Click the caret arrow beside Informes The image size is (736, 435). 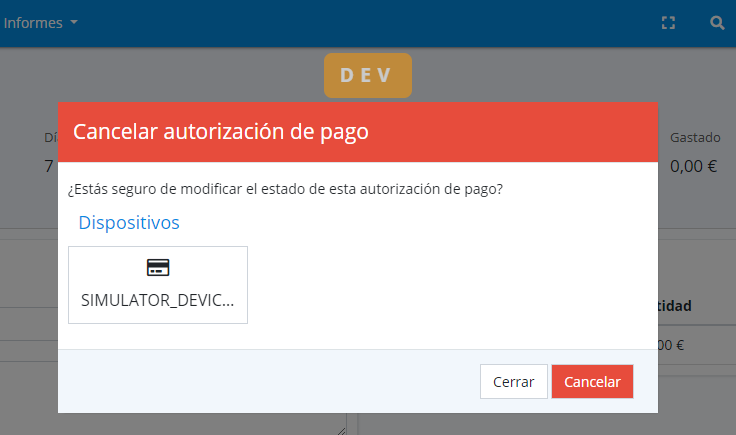pyautogui.click(x=74, y=23)
